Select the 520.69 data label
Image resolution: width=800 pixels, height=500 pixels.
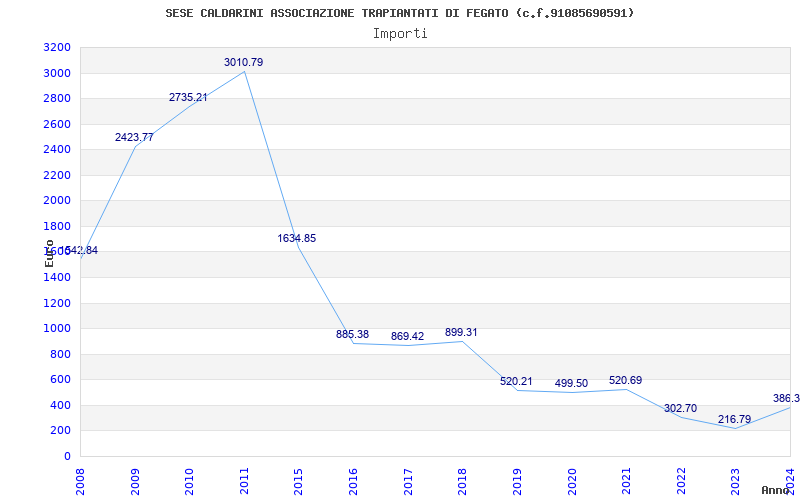[x=626, y=380]
